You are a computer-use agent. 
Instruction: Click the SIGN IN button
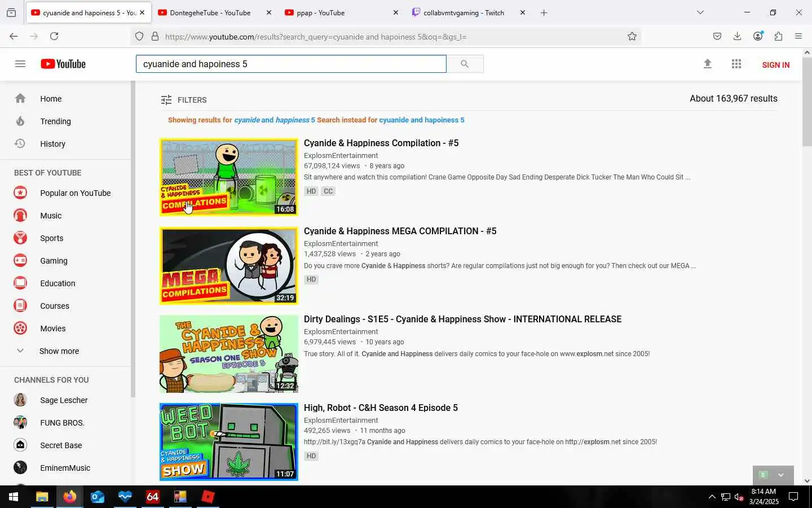point(775,65)
